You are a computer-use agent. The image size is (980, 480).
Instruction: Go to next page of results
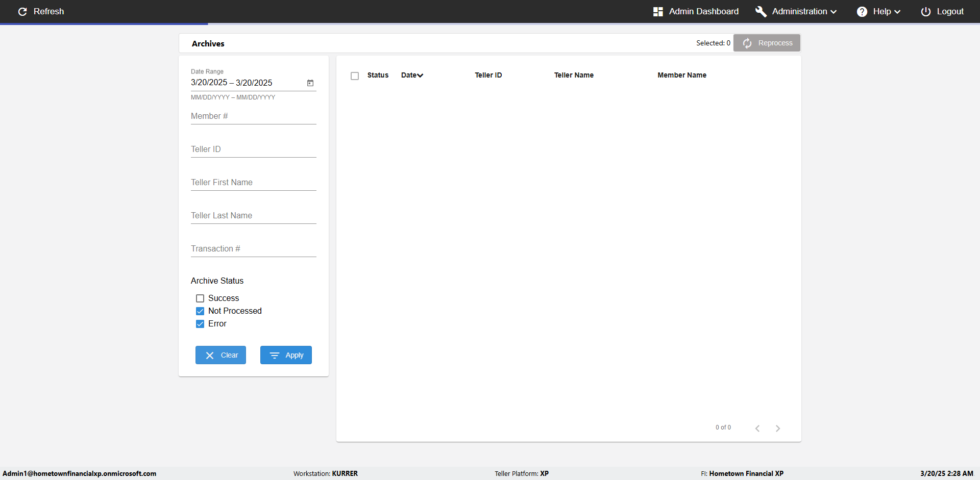point(778,428)
